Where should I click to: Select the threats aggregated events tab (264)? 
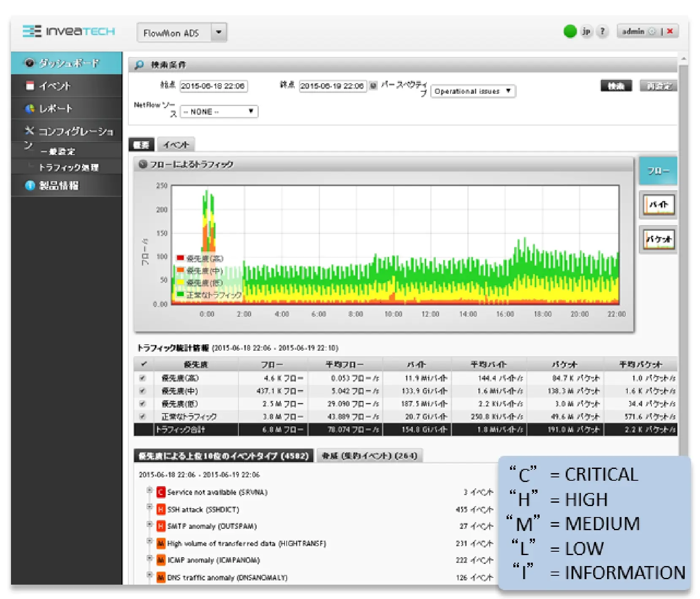369,455
